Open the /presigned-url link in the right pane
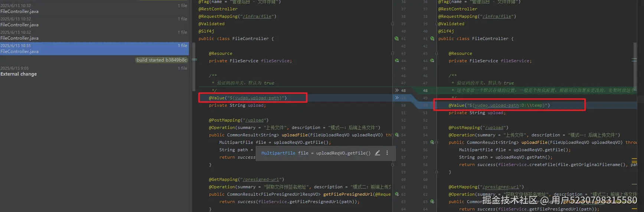 [501, 187]
